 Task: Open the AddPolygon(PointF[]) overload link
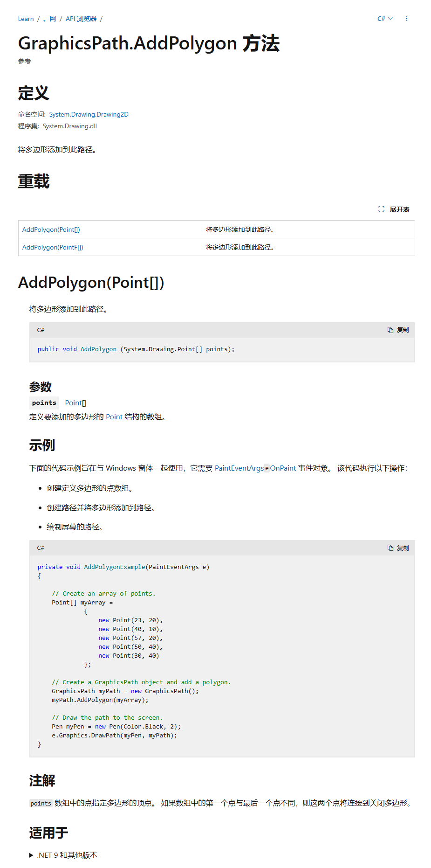pyautogui.click(x=53, y=247)
